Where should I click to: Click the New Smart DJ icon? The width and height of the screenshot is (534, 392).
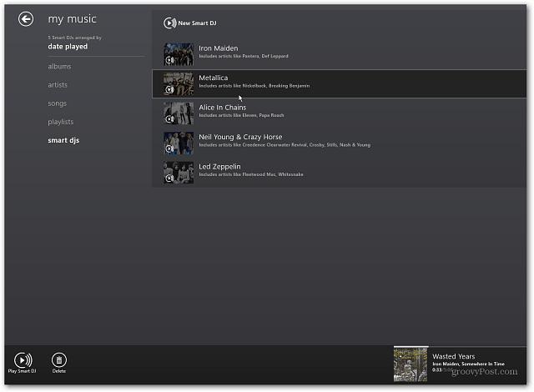[x=169, y=23]
